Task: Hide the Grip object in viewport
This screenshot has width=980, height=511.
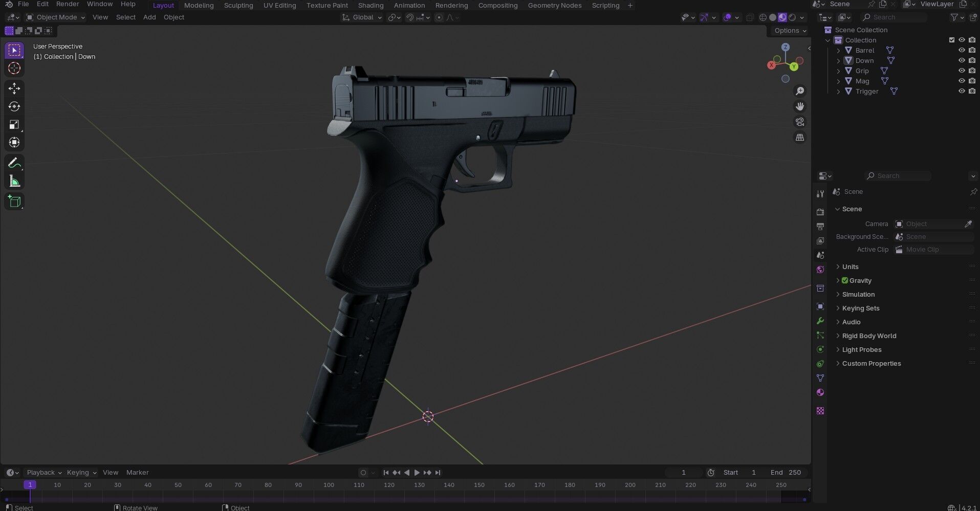Action: tap(962, 71)
